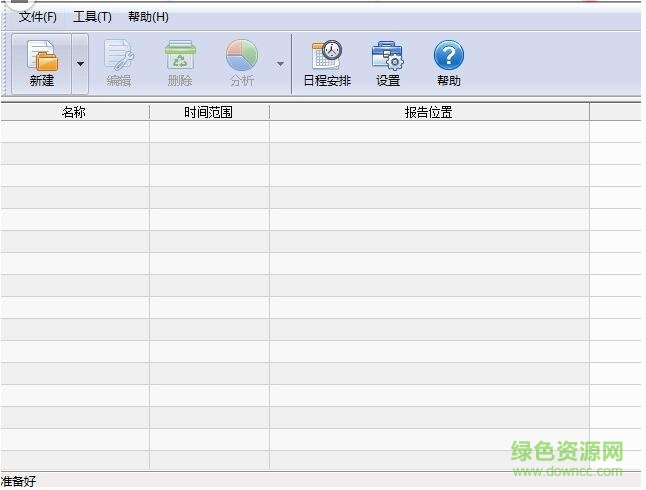Expand the 新建 dropdown arrow
The width and height of the screenshot is (646, 490).
pyautogui.click(x=80, y=64)
